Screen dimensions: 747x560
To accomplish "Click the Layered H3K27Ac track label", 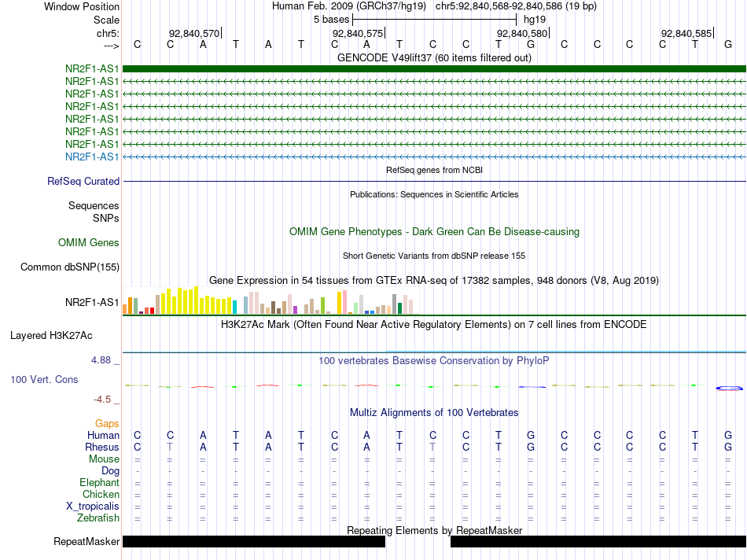I will coord(51,336).
